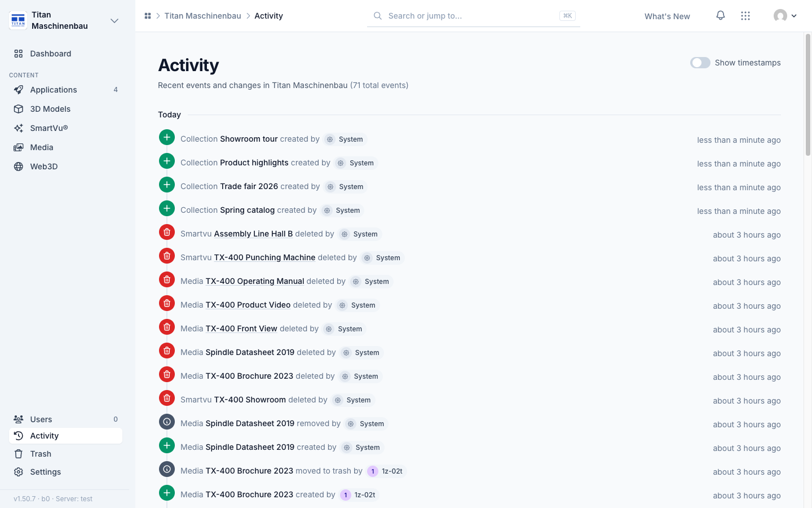Open the user avatar account dropdown

coord(785,16)
